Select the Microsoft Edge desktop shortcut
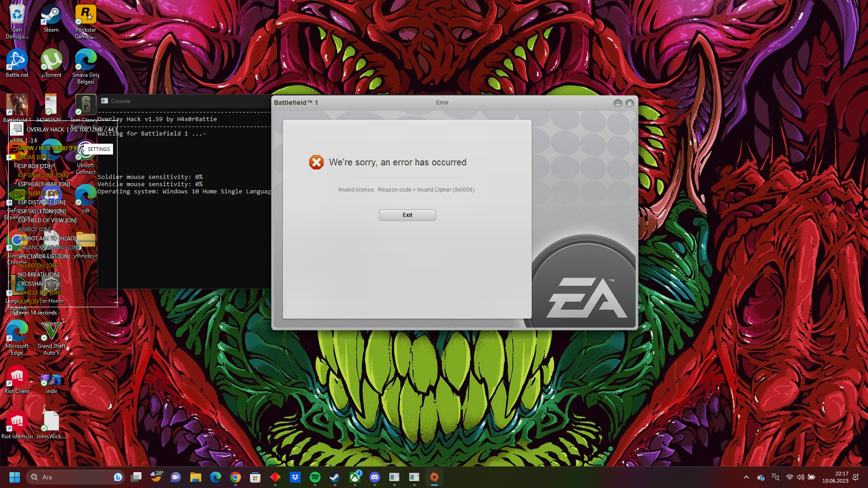The width and height of the screenshot is (868, 488). 17,338
